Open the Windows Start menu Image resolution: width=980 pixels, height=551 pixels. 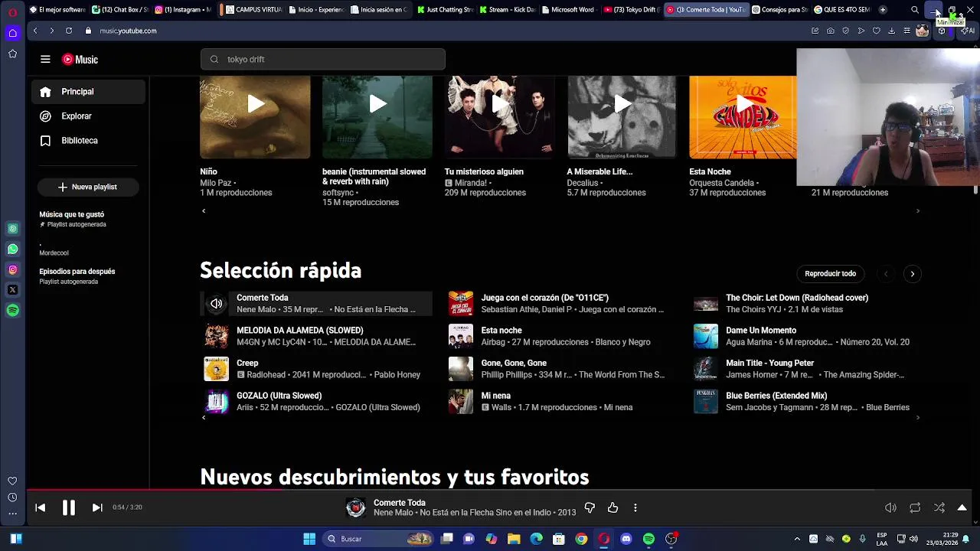click(x=309, y=539)
